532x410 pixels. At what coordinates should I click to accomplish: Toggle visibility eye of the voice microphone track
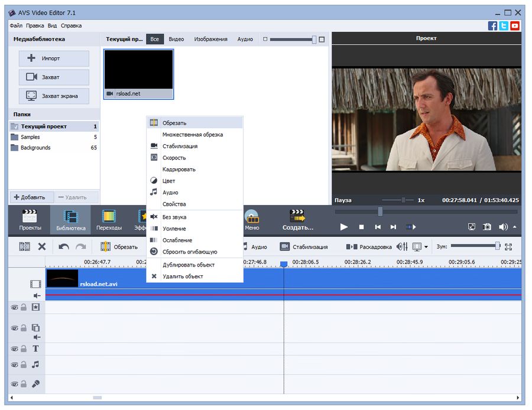[x=14, y=383]
